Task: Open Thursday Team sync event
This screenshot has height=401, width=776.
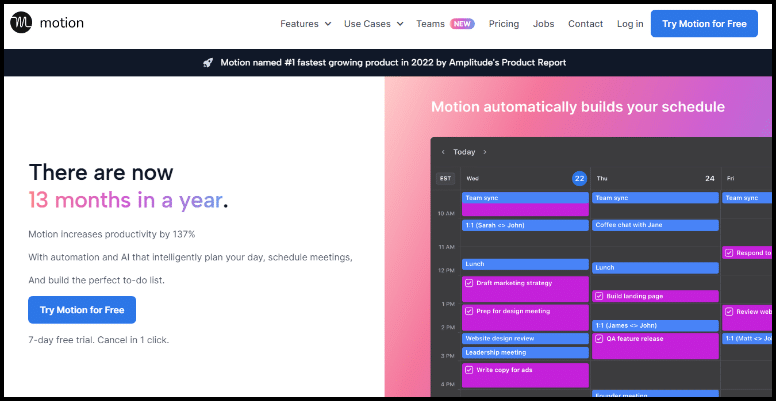Action: [x=655, y=198]
